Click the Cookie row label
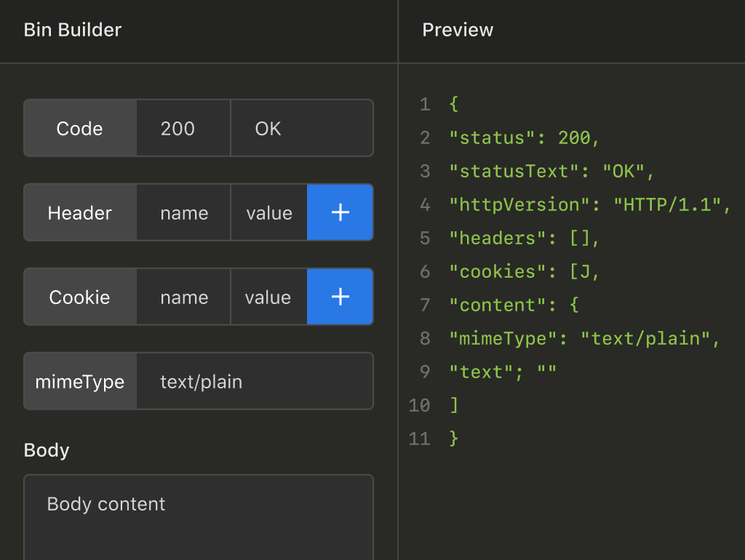The height and width of the screenshot is (560, 745). click(80, 297)
